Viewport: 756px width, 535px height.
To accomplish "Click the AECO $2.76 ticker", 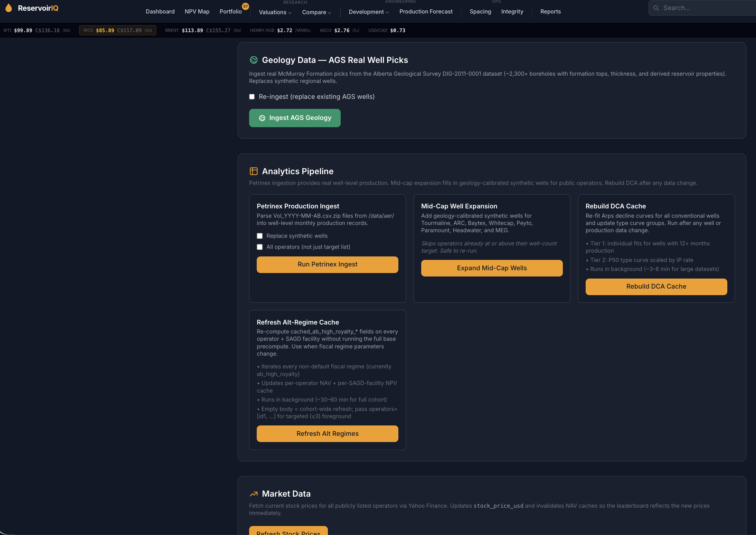I will (x=339, y=30).
